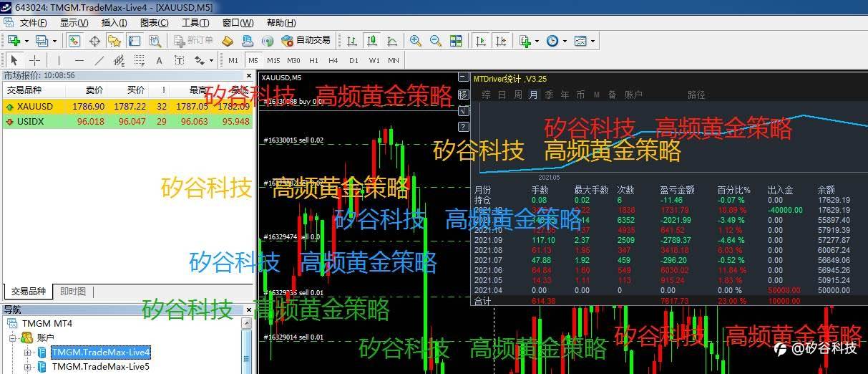Open the 工具(T) menu
Viewport: 868px width, 374px height.
(x=195, y=22)
